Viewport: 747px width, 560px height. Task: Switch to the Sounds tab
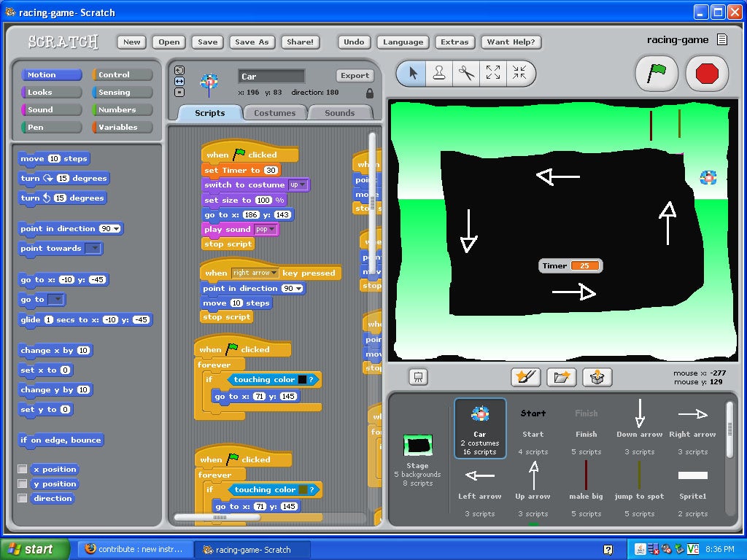point(340,112)
